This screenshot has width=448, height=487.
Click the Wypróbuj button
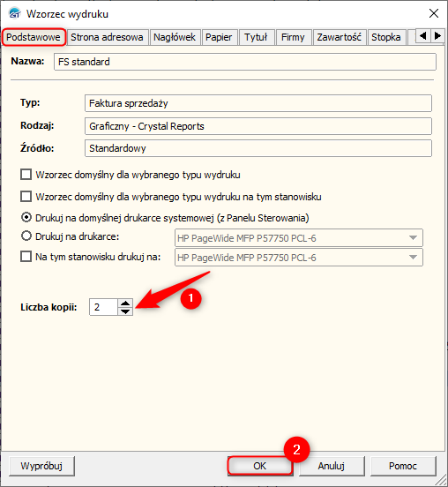pyautogui.click(x=41, y=466)
